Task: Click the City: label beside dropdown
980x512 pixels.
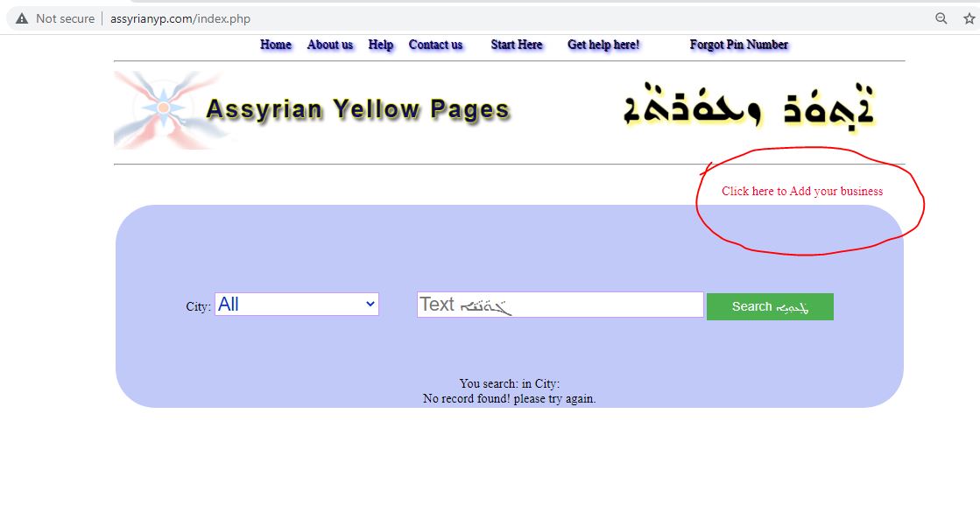Action: tap(198, 306)
